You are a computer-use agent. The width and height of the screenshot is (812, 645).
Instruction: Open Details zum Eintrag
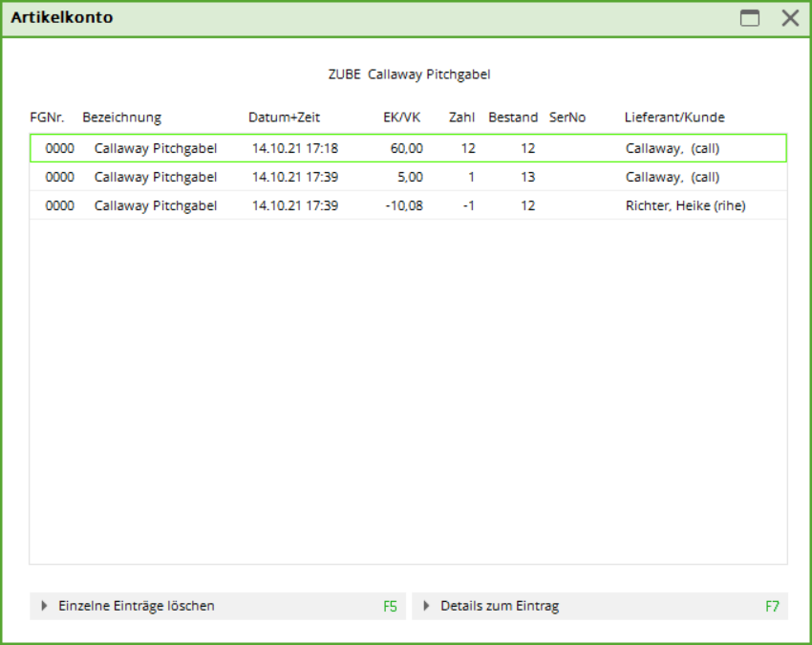point(500,606)
